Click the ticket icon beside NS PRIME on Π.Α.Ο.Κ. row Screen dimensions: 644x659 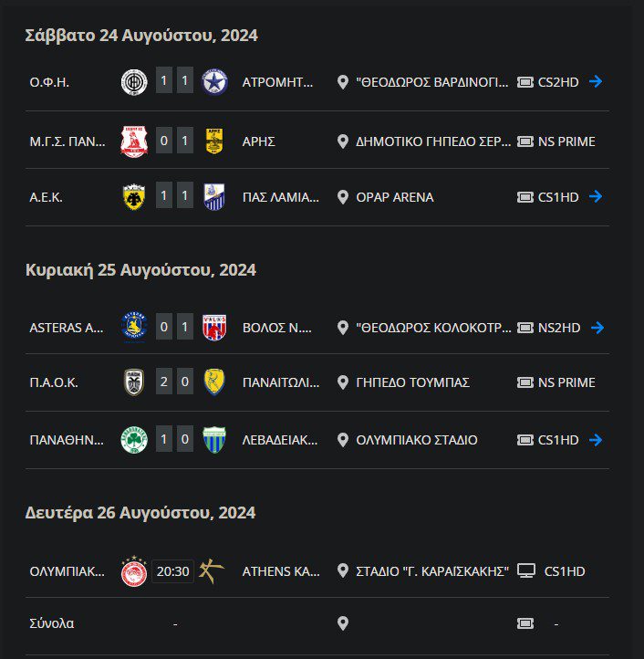click(x=525, y=382)
